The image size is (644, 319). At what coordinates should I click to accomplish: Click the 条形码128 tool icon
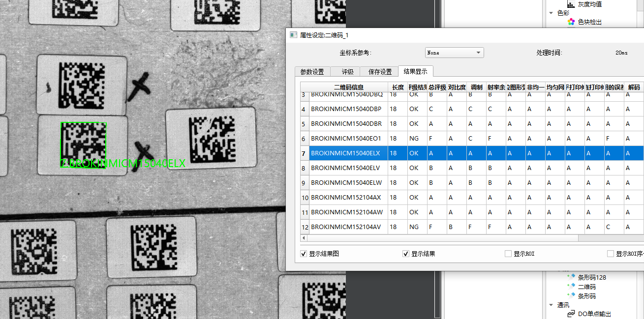click(571, 277)
